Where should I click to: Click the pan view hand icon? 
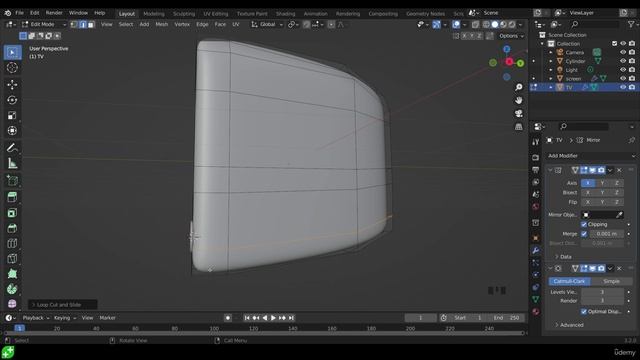click(518, 100)
